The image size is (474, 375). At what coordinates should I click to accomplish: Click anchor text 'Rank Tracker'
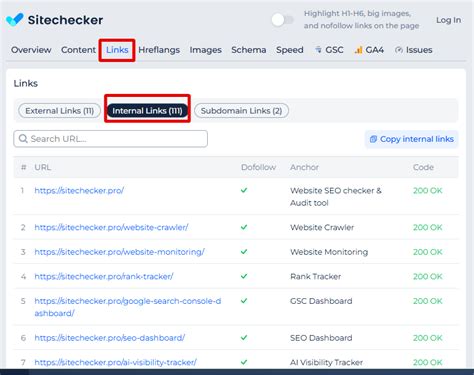pos(315,277)
